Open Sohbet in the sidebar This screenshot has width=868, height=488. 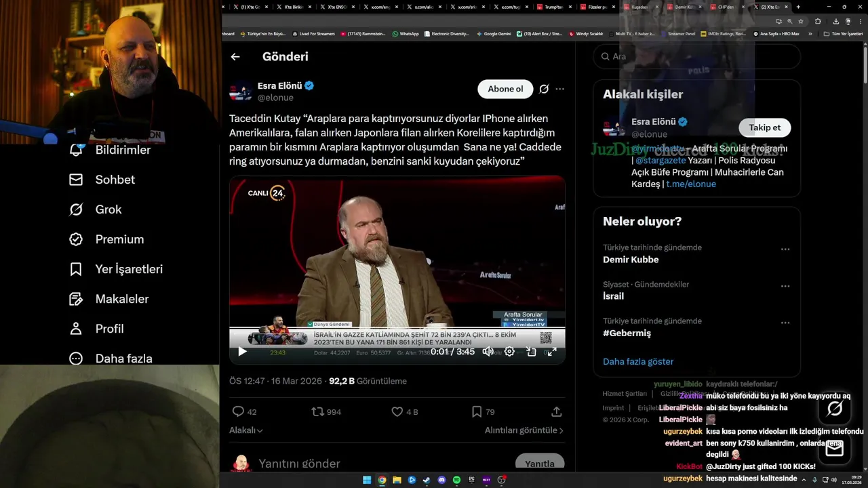[x=102, y=180]
